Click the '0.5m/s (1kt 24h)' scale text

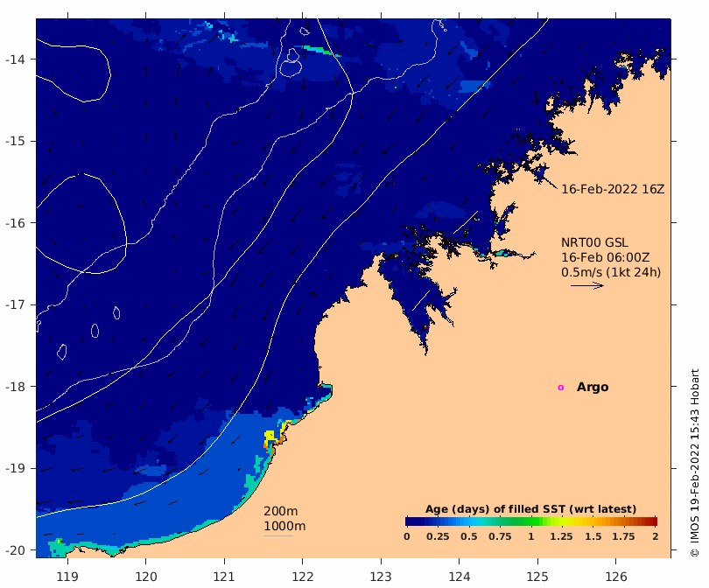(611, 272)
